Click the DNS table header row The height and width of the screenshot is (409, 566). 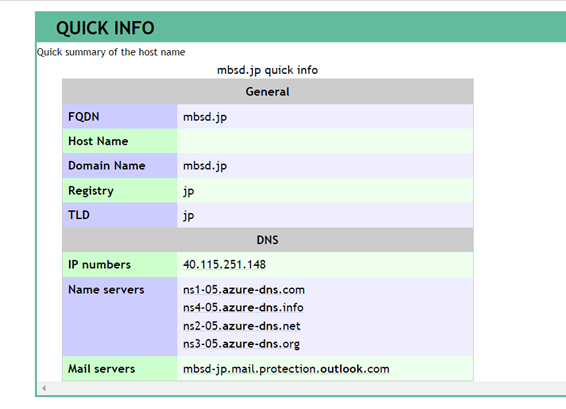pos(267,240)
